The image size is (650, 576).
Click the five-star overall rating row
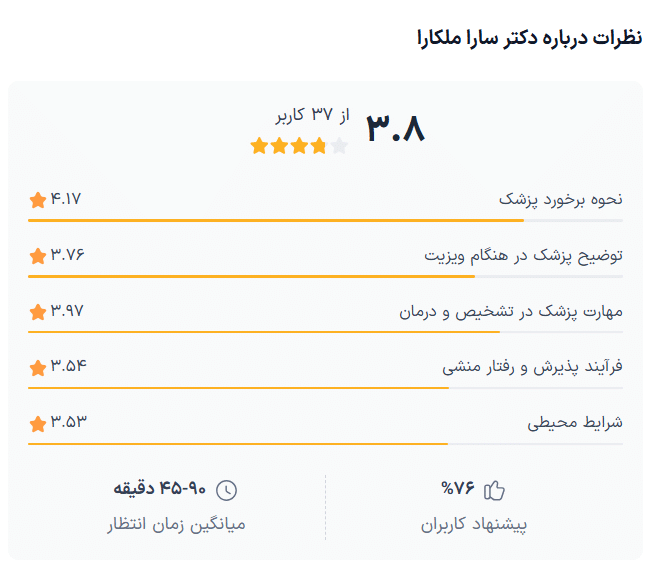(299, 146)
